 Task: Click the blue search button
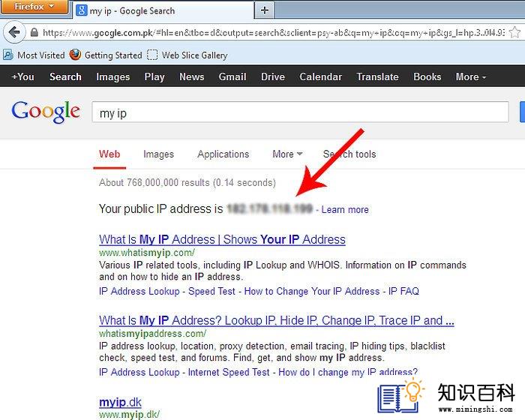pos(522,112)
